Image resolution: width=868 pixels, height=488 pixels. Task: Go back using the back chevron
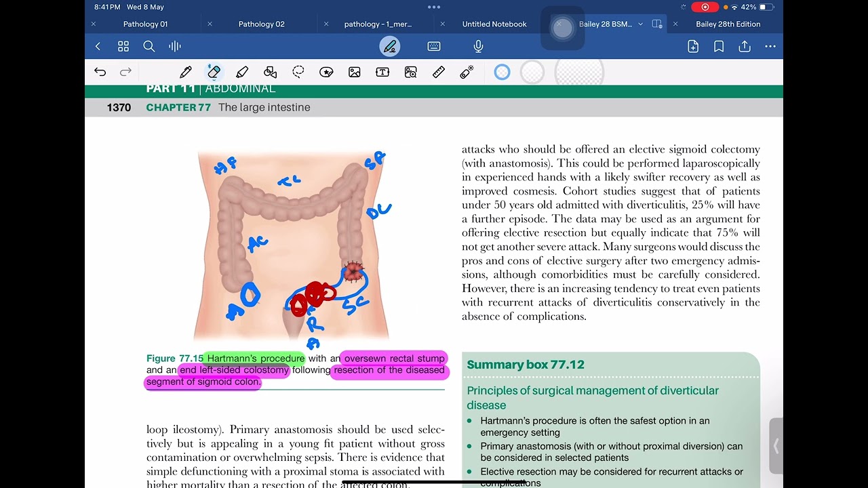tap(98, 46)
